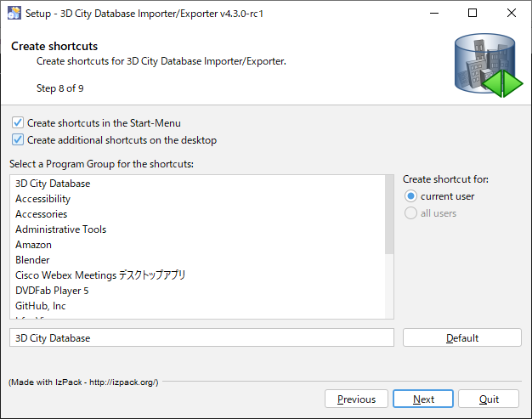This screenshot has width=532, height=419.
Task: Minimize the setup window
Action: pyautogui.click(x=434, y=14)
